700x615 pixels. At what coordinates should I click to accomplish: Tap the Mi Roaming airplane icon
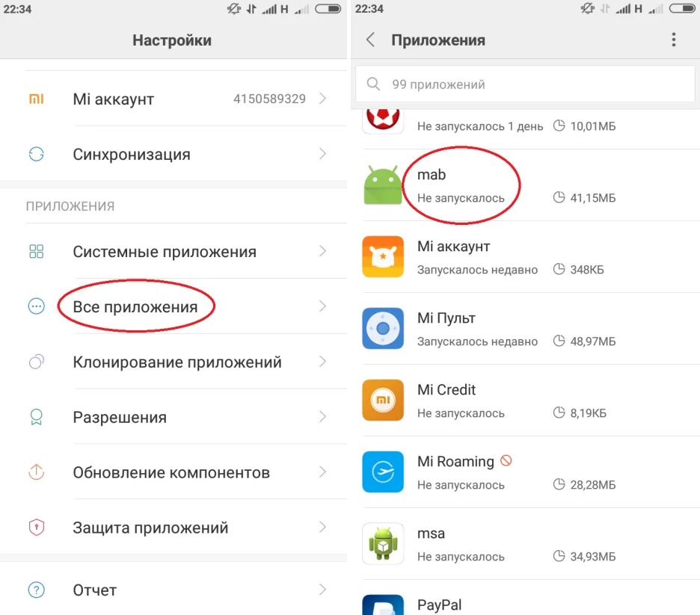tap(383, 472)
